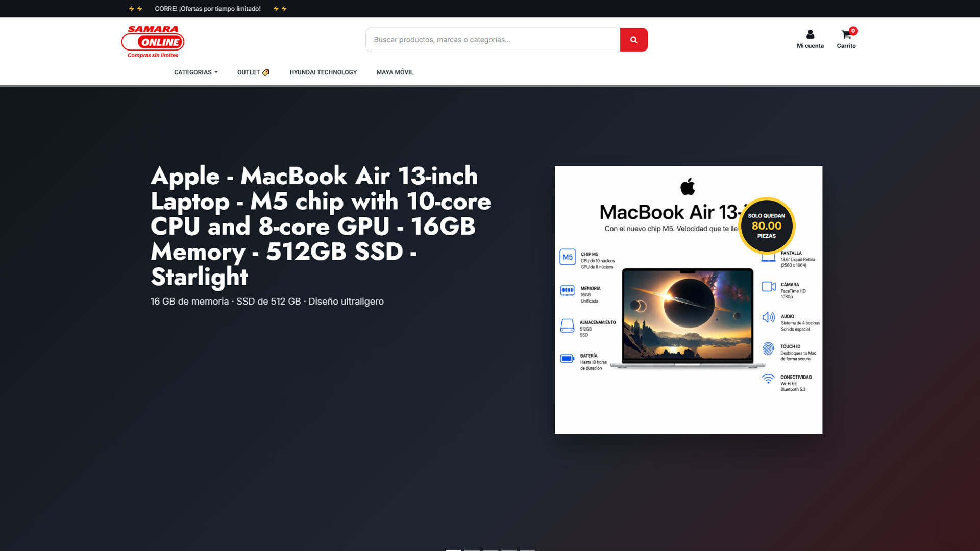The height and width of the screenshot is (551, 980).
Task: Click the 'CORRE! ¡Ofertas por tiempo limitado!' banner text
Action: tap(208, 9)
